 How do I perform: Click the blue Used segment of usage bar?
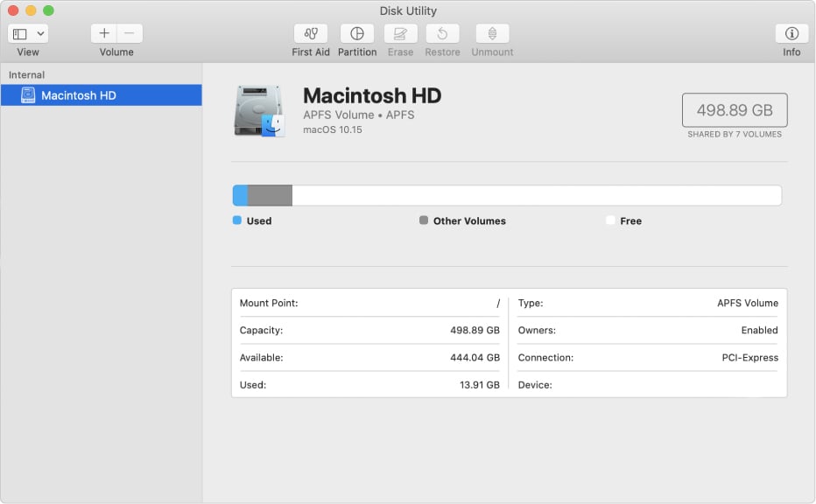pyautogui.click(x=240, y=196)
